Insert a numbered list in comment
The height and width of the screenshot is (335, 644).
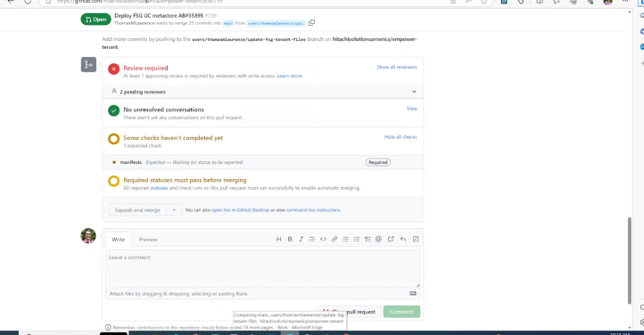357,239
